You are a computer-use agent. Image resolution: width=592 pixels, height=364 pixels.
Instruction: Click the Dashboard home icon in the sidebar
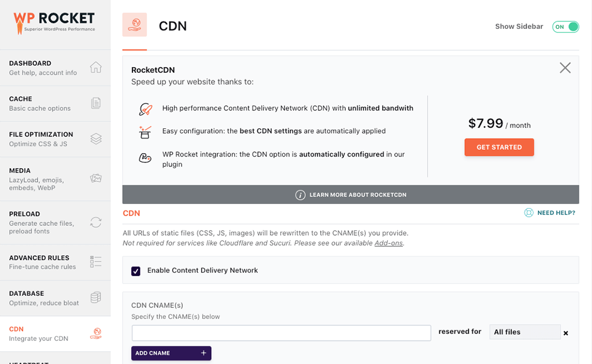point(95,67)
